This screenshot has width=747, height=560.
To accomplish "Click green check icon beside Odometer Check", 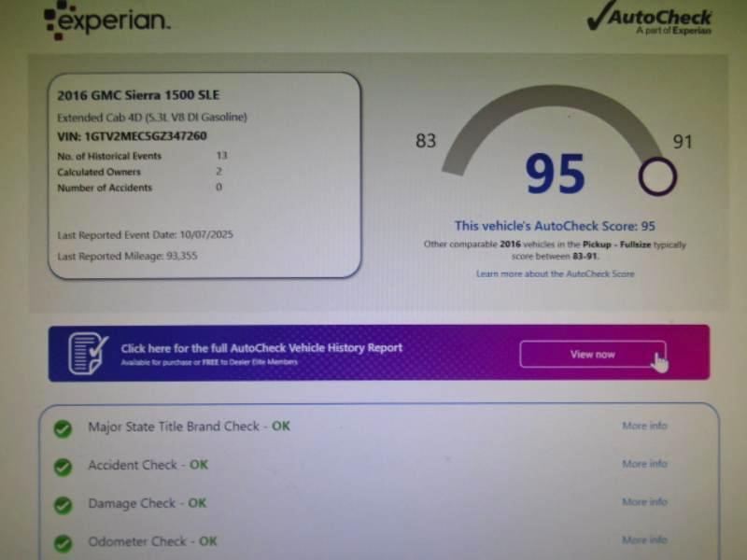I will [x=63, y=542].
